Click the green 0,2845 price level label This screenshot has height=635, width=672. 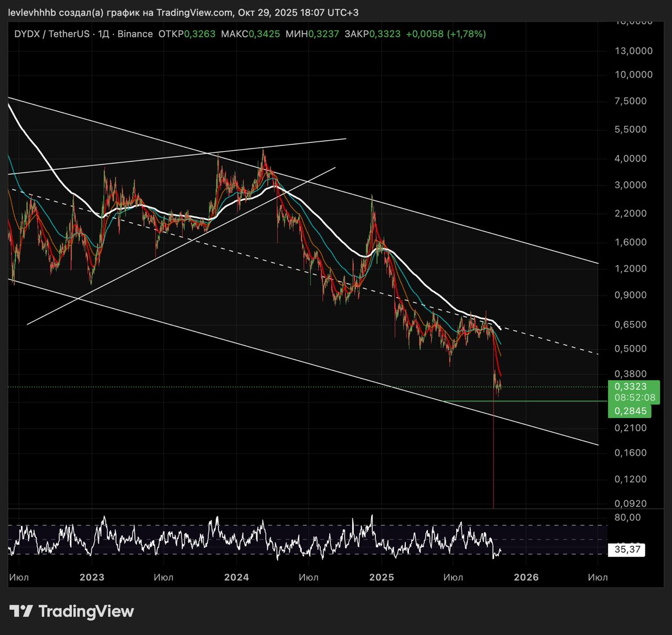(631, 411)
